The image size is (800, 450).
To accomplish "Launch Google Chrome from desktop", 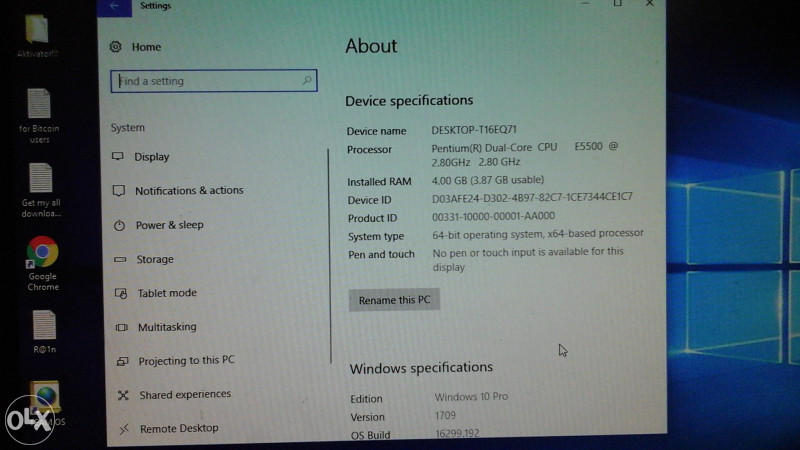I will (x=43, y=264).
